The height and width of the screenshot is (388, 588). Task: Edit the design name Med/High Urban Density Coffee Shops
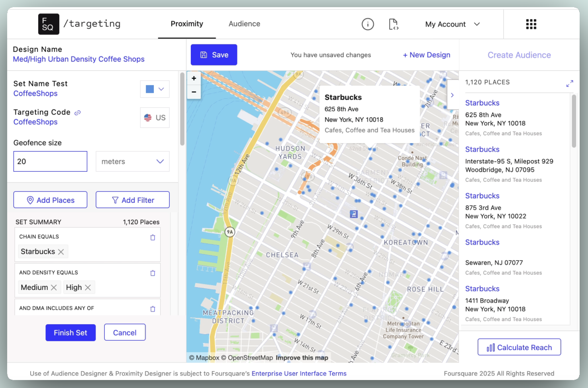tap(78, 59)
